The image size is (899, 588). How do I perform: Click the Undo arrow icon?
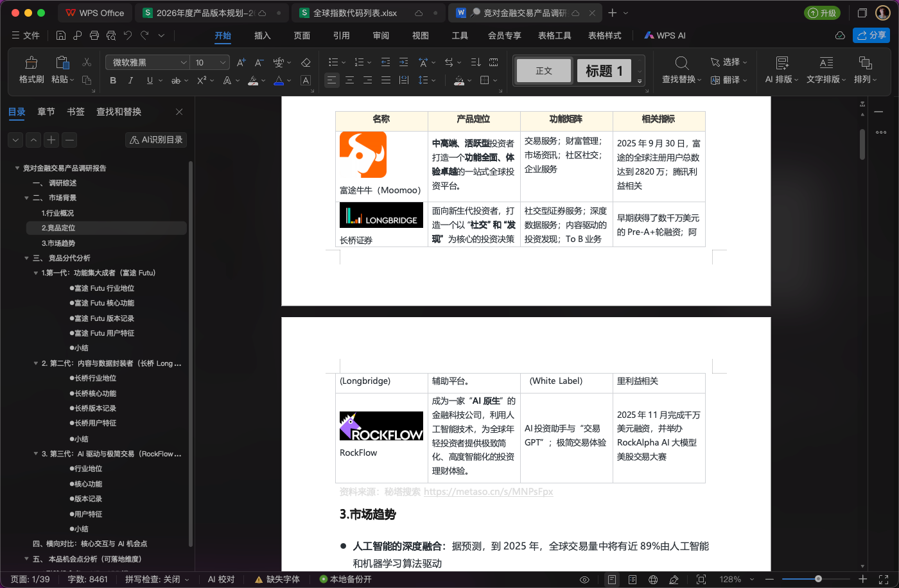tap(128, 35)
